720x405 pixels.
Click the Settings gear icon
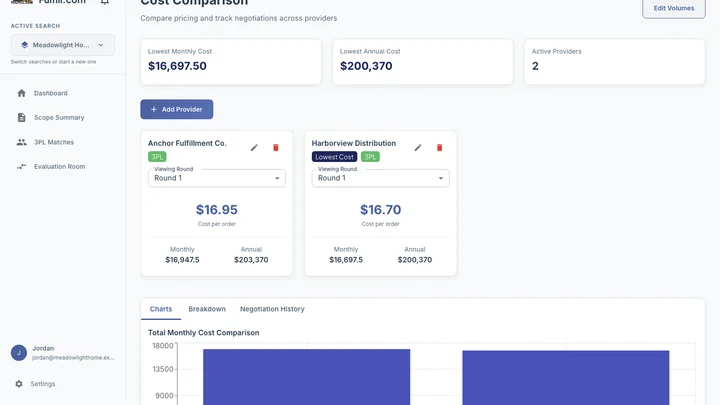coord(19,384)
